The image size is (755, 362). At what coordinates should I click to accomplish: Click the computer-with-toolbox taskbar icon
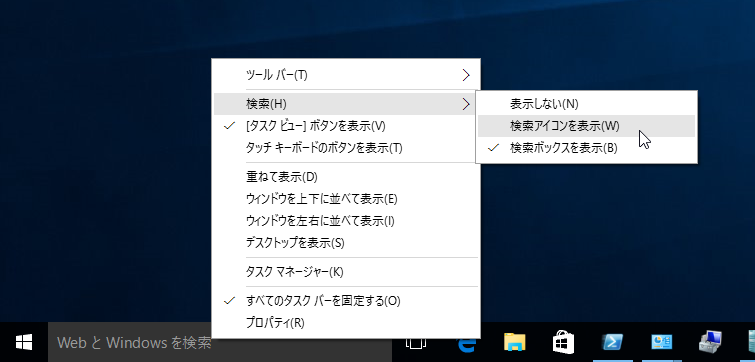711,342
